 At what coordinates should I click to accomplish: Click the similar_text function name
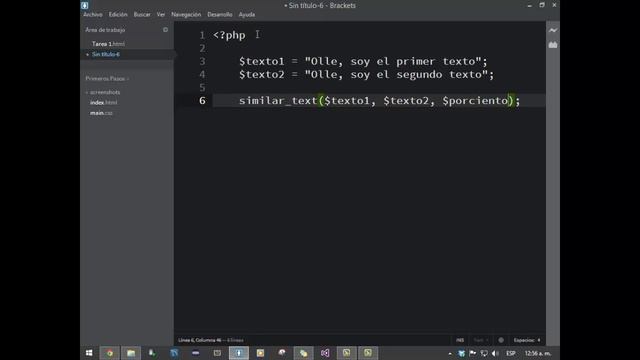click(278, 101)
